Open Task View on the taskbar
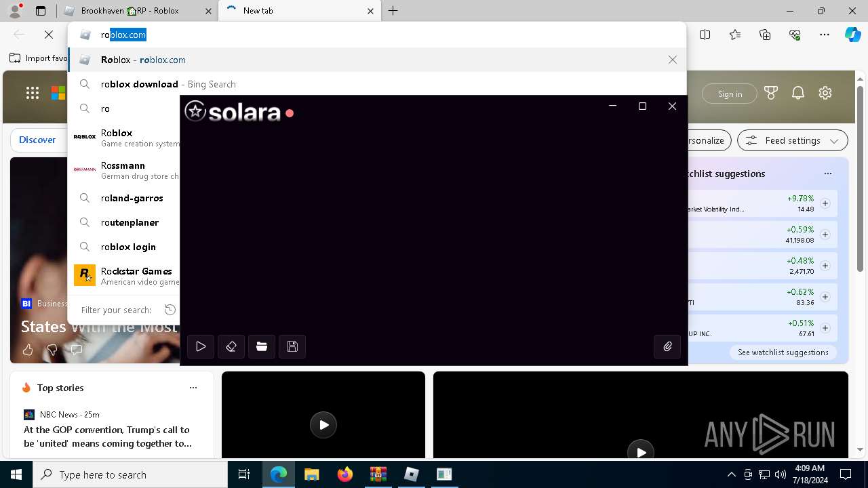 click(x=244, y=474)
